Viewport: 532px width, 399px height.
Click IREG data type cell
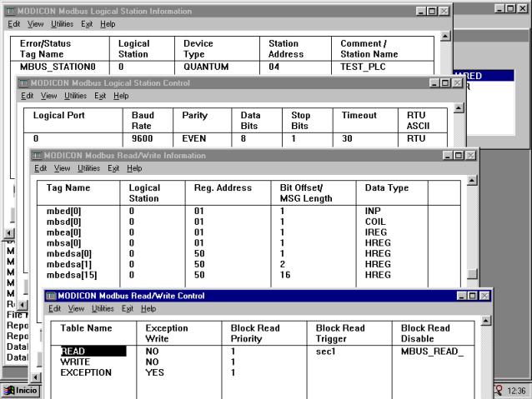(x=376, y=232)
